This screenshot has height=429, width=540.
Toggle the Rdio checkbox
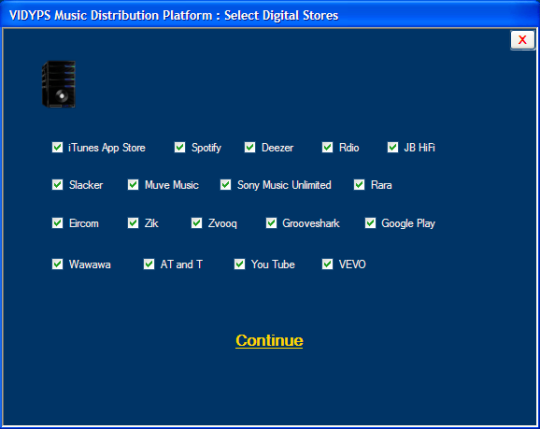[x=328, y=147]
